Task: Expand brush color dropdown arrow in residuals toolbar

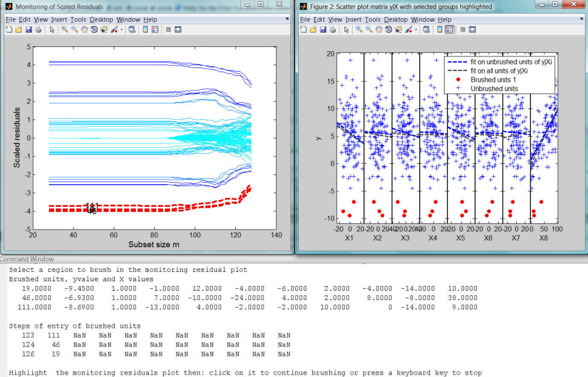Action: tap(122, 29)
